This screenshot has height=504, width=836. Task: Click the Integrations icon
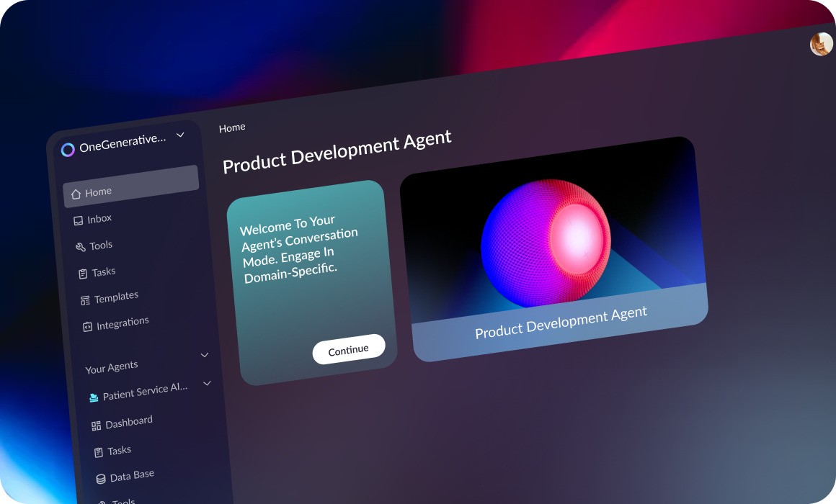[87, 327]
